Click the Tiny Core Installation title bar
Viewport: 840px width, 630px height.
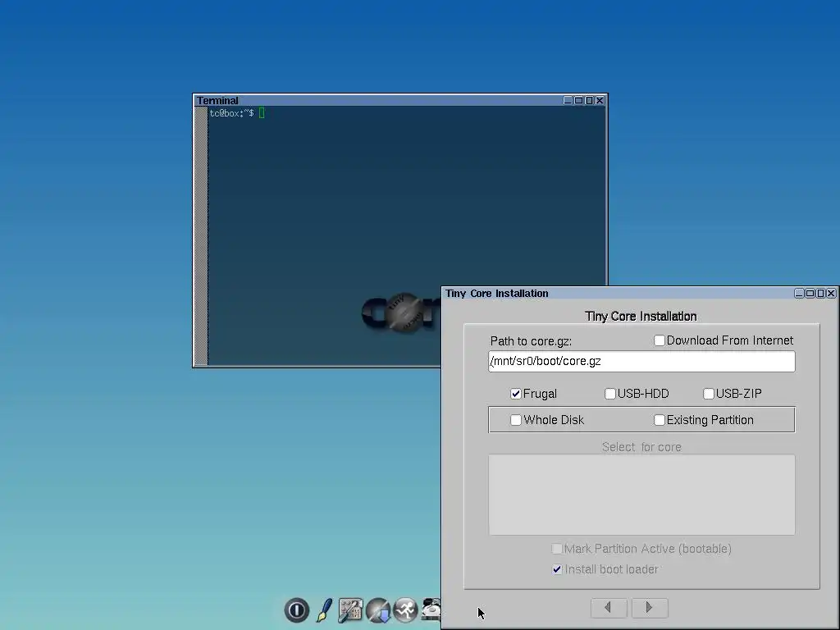click(617, 293)
